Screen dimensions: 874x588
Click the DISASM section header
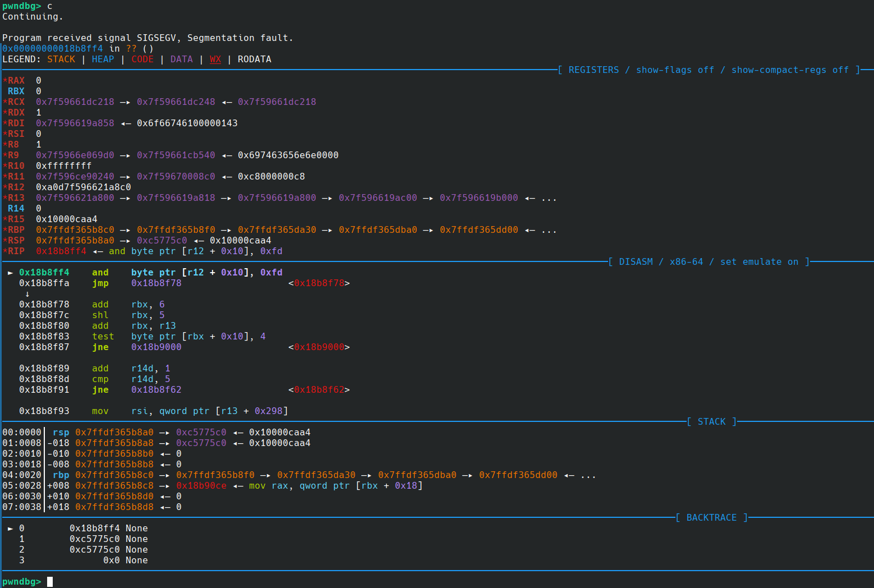636,262
